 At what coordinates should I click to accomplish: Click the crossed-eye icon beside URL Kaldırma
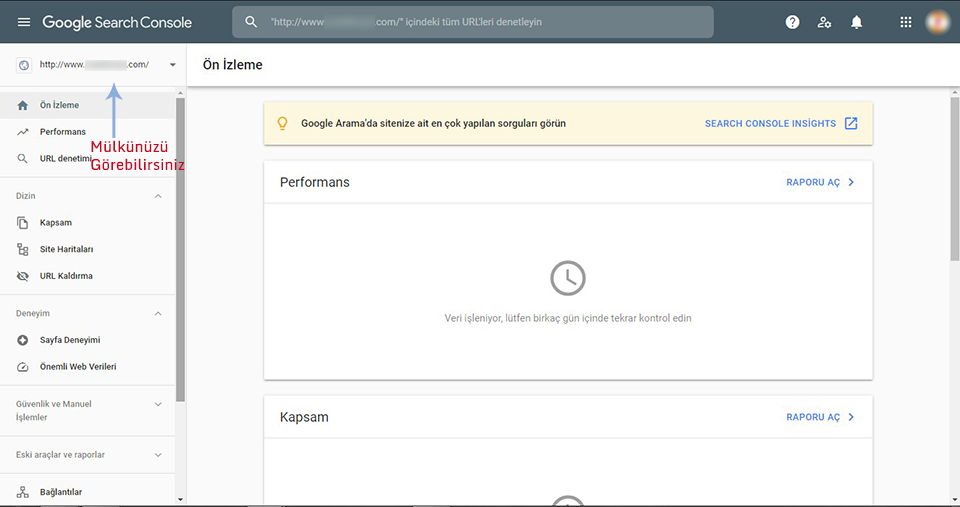[23, 276]
